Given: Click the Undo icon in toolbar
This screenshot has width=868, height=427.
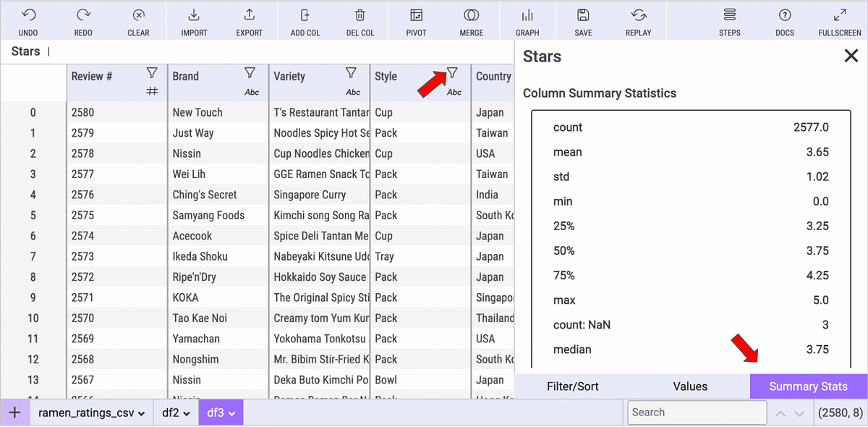Looking at the screenshot, I should point(28,15).
